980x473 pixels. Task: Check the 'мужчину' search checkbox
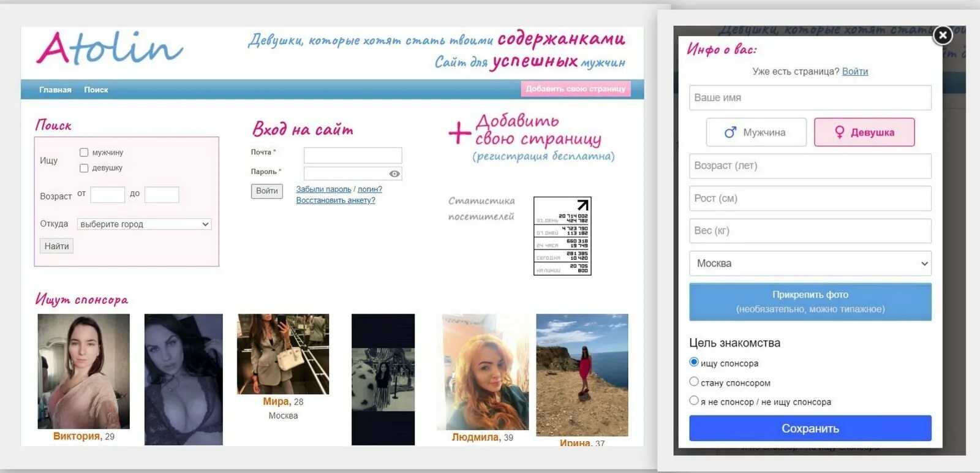click(x=84, y=153)
